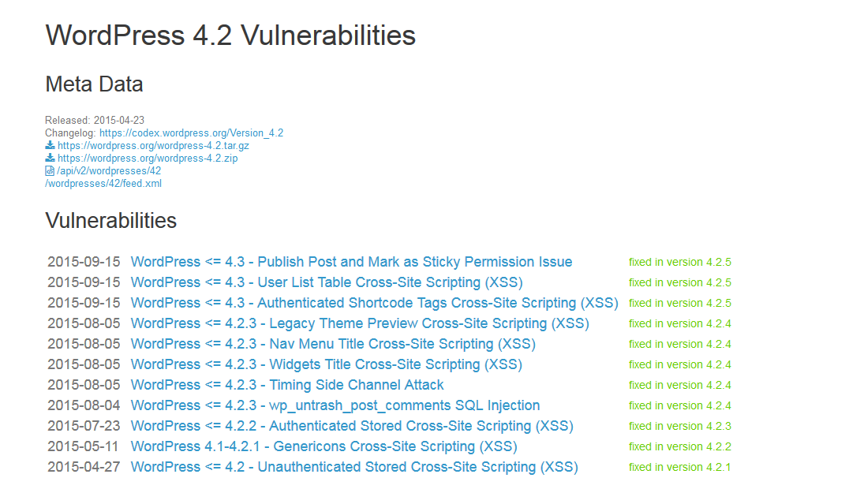Open Nav Menu Title XSS vulnerability
The height and width of the screenshot is (504, 849).
pos(333,344)
